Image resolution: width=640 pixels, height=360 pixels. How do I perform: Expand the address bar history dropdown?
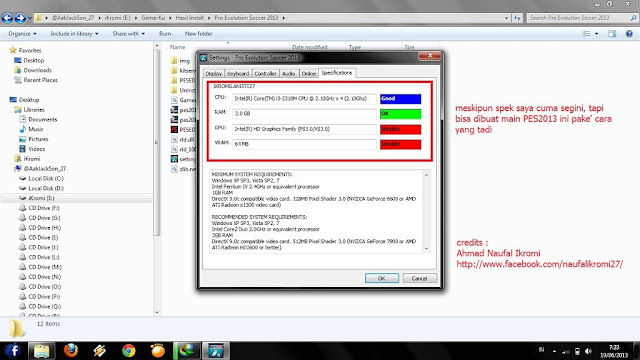[507, 18]
